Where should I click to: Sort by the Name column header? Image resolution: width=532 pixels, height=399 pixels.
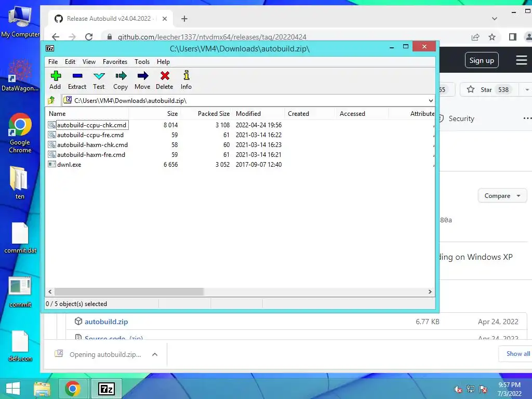click(87, 114)
